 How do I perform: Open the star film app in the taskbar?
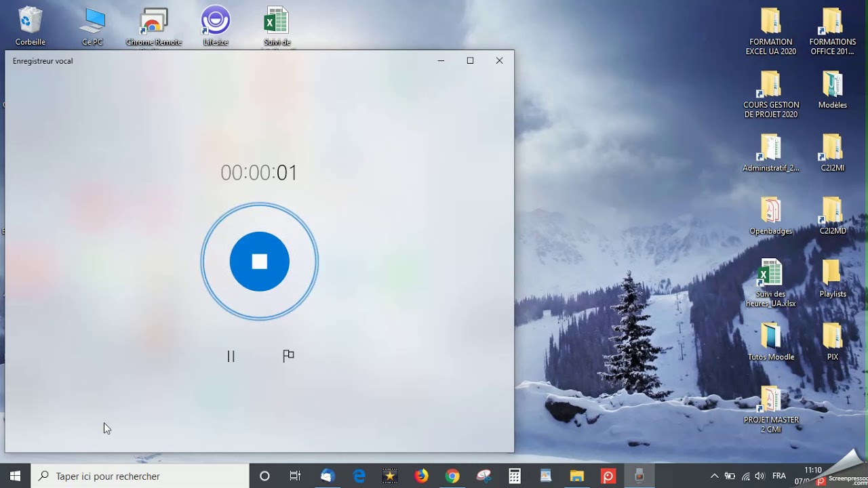tap(390, 476)
